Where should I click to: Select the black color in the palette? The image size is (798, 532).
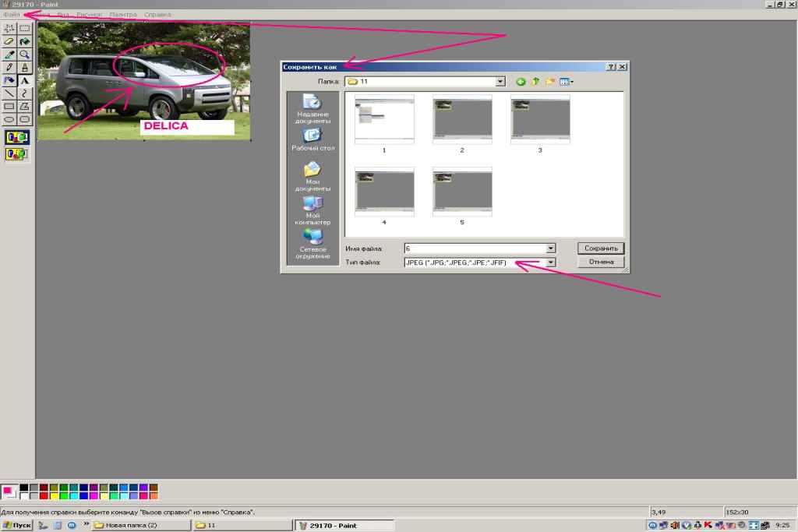(24, 488)
